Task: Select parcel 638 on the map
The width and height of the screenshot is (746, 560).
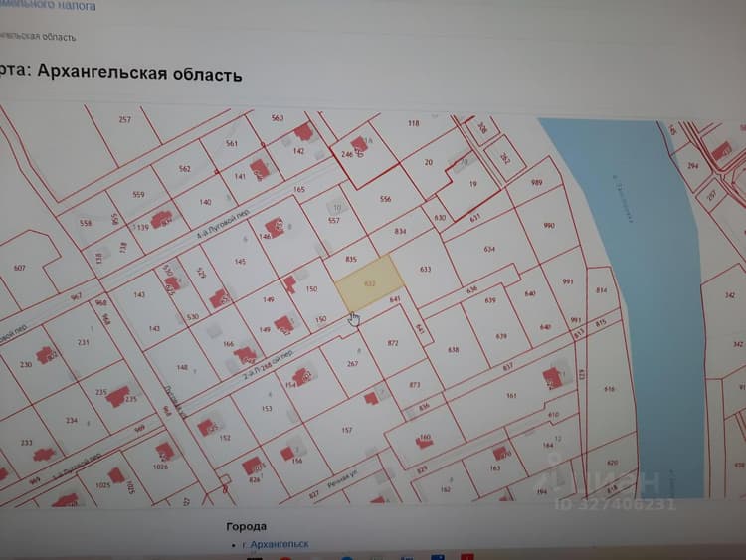Action: pyautogui.click(x=453, y=350)
